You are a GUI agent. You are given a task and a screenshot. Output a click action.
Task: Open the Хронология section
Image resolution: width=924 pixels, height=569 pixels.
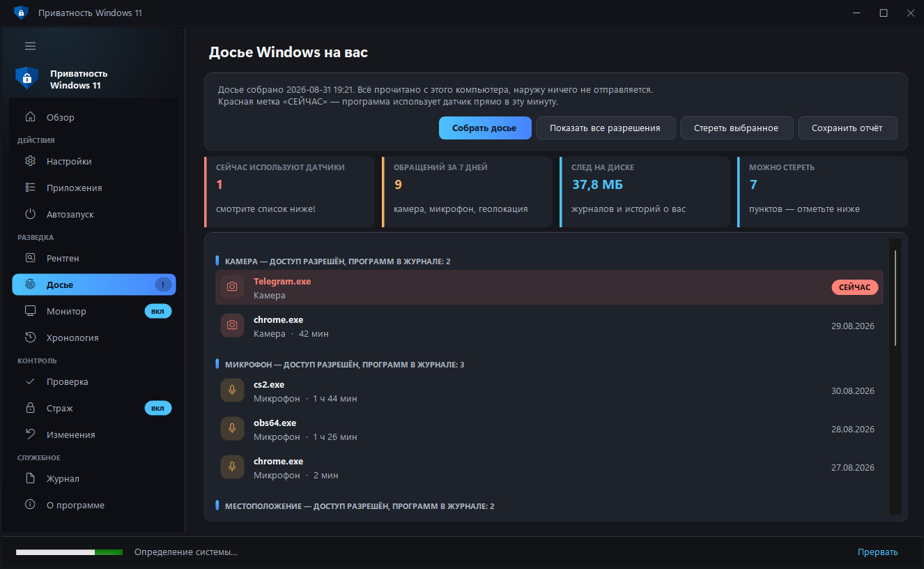click(94, 337)
